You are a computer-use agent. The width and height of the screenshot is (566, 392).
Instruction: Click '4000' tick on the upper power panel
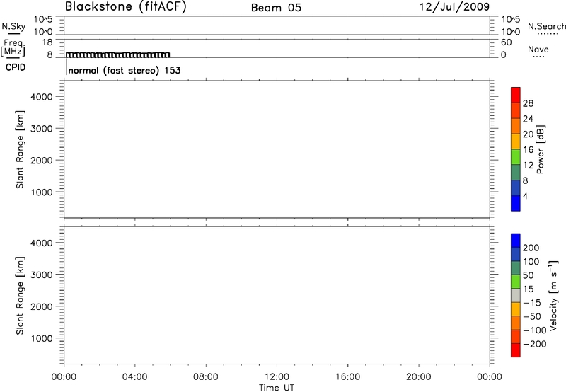click(x=42, y=97)
